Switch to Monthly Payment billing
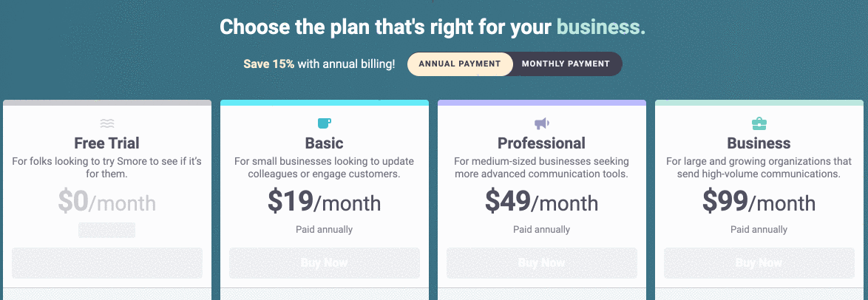 (x=566, y=64)
